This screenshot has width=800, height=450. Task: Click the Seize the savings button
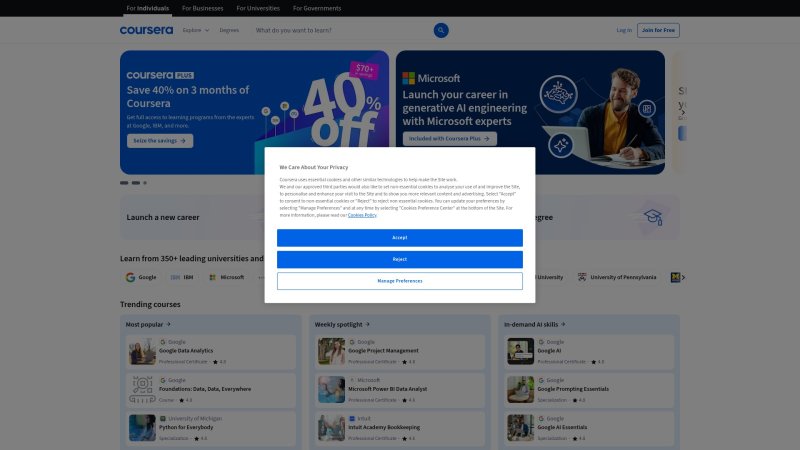click(160, 141)
